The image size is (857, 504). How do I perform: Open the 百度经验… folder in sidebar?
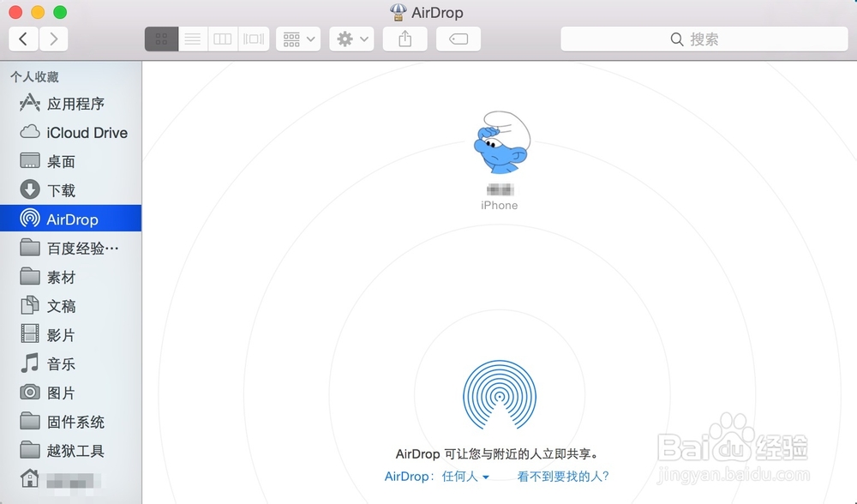[70, 249]
